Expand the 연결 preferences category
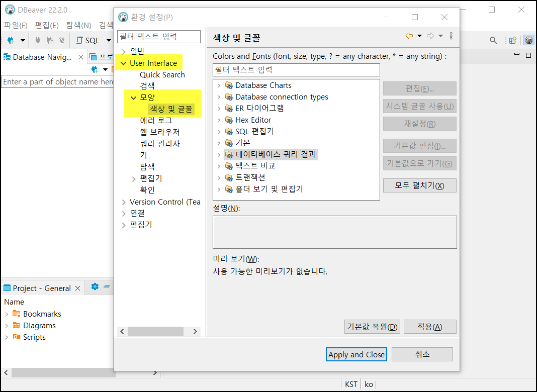This screenshot has height=392, width=537. click(124, 214)
